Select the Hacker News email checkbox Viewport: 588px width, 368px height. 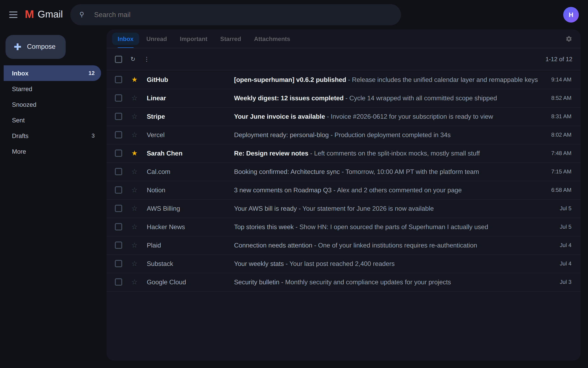[x=118, y=227]
